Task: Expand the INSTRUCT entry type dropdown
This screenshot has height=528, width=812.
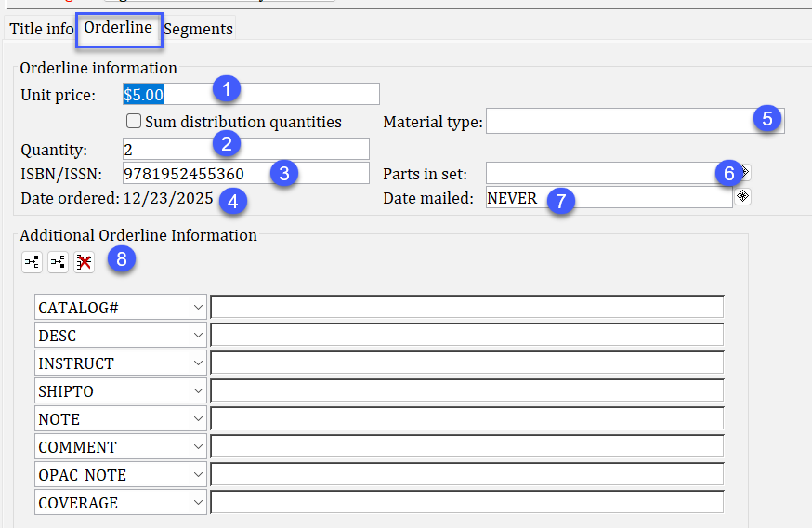Action: click(199, 363)
